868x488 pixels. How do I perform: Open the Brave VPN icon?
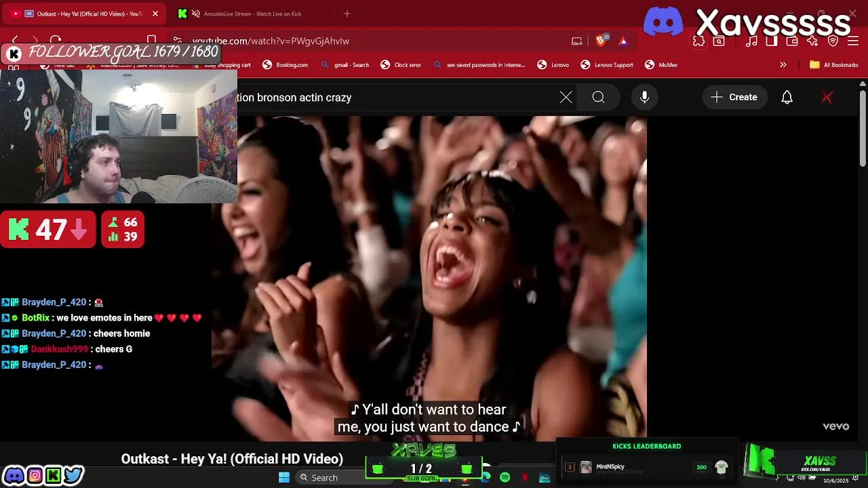pyautogui.click(x=833, y=41)
